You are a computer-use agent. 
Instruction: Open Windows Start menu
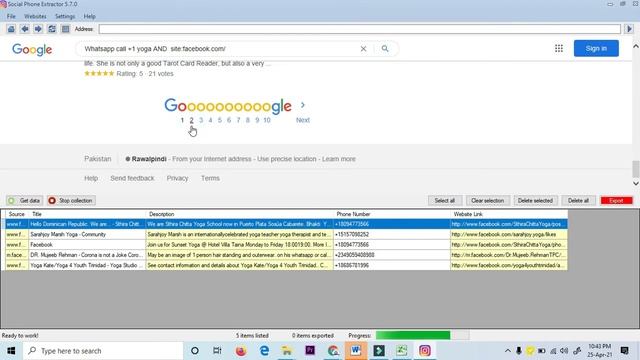11,351
